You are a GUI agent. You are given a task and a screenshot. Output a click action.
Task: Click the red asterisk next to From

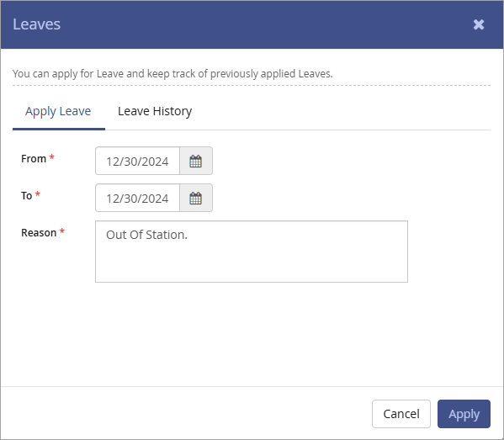(52, 156)
